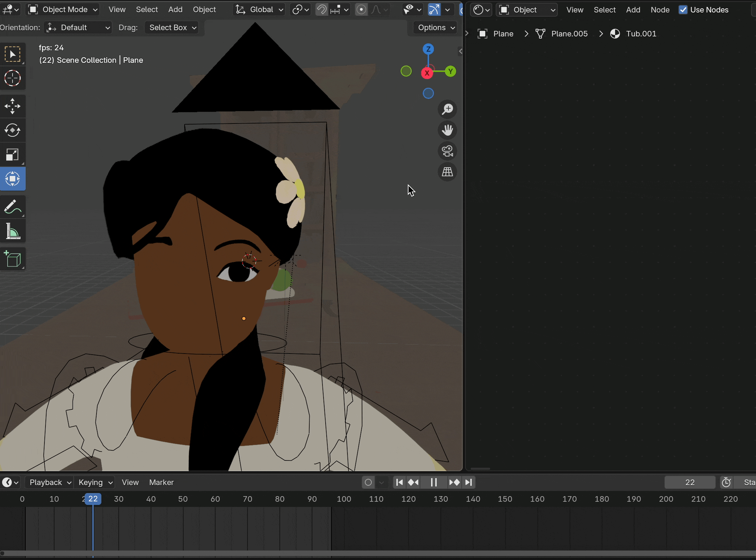Select the Cursor tool in toolbar
756x560 pixels.
[x=12, y=78]
